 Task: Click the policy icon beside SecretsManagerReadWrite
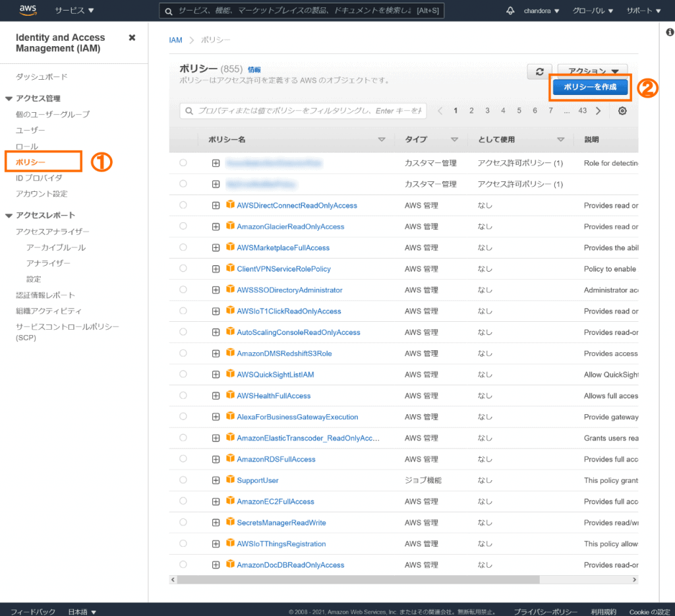[x=230, y=521]
